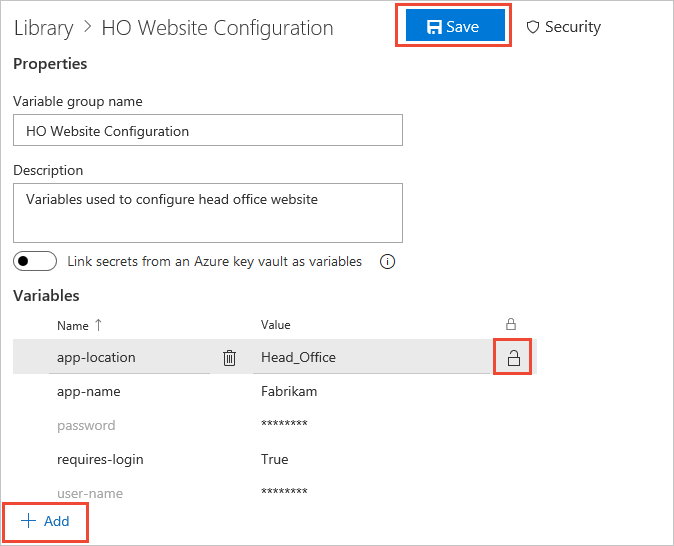The image size is (674, 546).
Task: Click the key vault info icon
Action: coord(388,262)
